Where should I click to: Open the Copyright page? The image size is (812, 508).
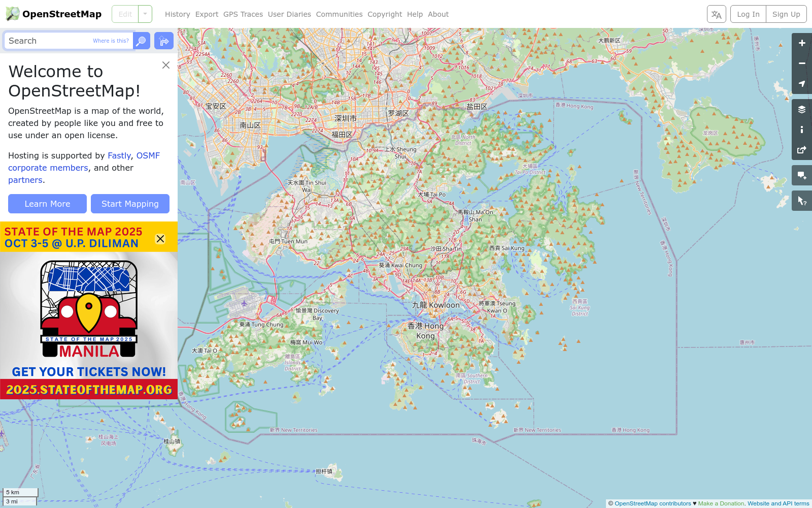coord(385,14)
